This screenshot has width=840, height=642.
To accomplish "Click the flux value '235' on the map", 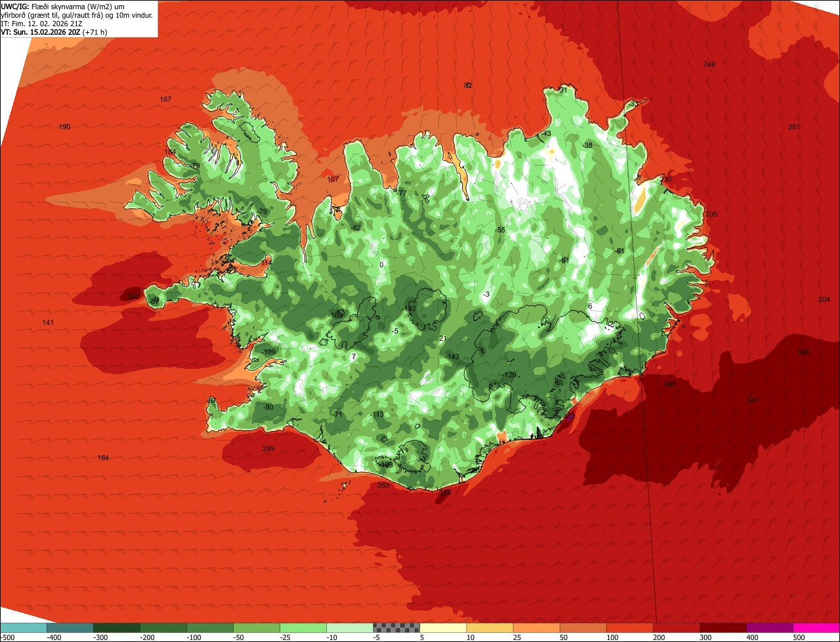I will tap(711, 214).
